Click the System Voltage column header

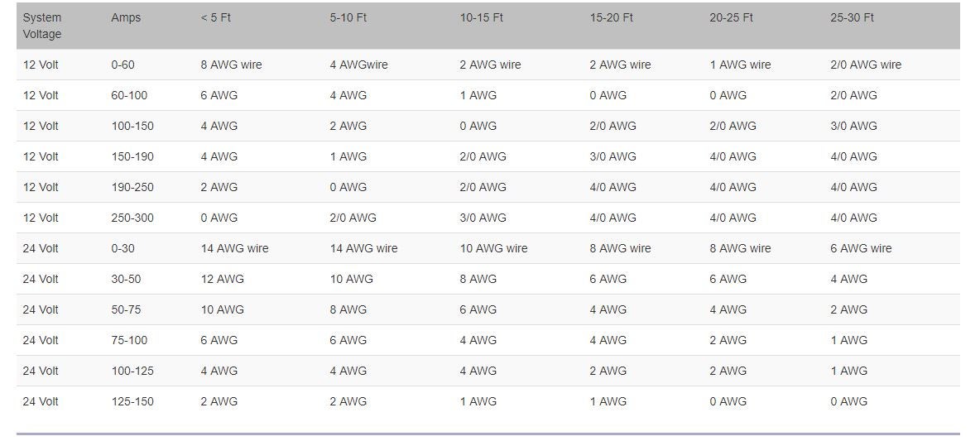(42, 26)
